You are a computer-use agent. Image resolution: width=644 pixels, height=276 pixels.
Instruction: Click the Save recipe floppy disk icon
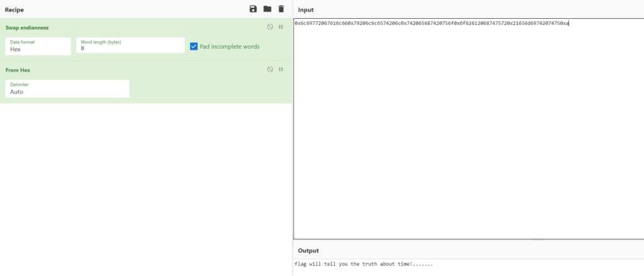(253, 9)
